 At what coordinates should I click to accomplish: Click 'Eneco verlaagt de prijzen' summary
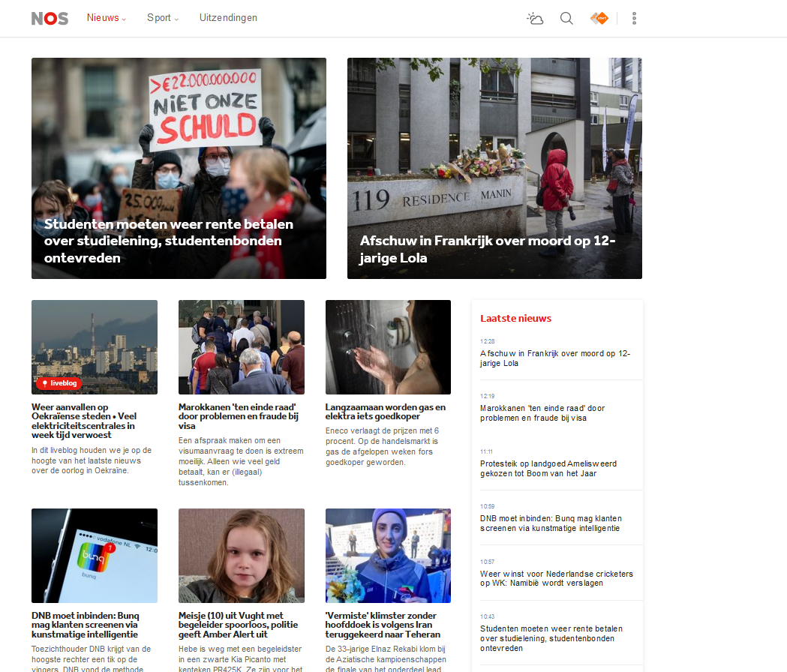point(383,446)
